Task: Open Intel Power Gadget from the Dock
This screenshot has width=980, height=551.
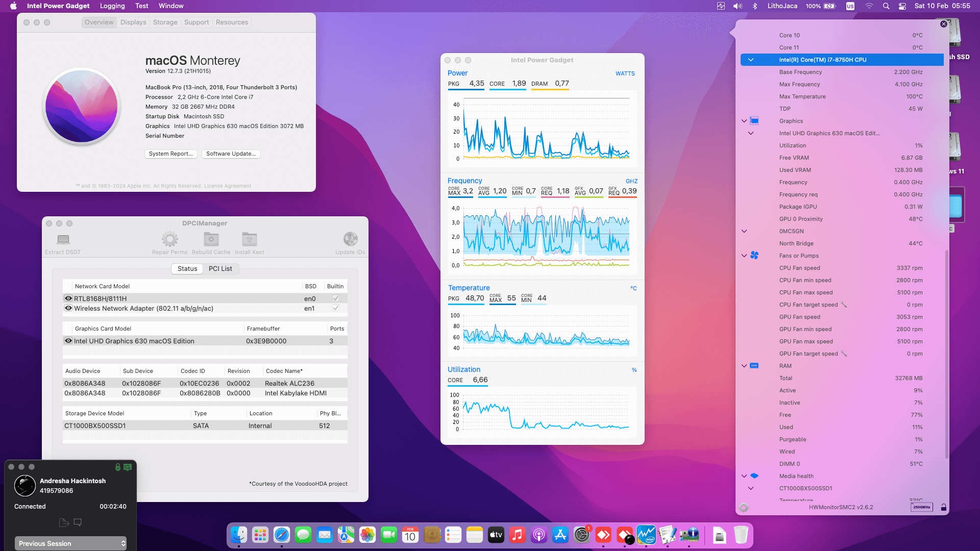Action: (x=646, y=535)
